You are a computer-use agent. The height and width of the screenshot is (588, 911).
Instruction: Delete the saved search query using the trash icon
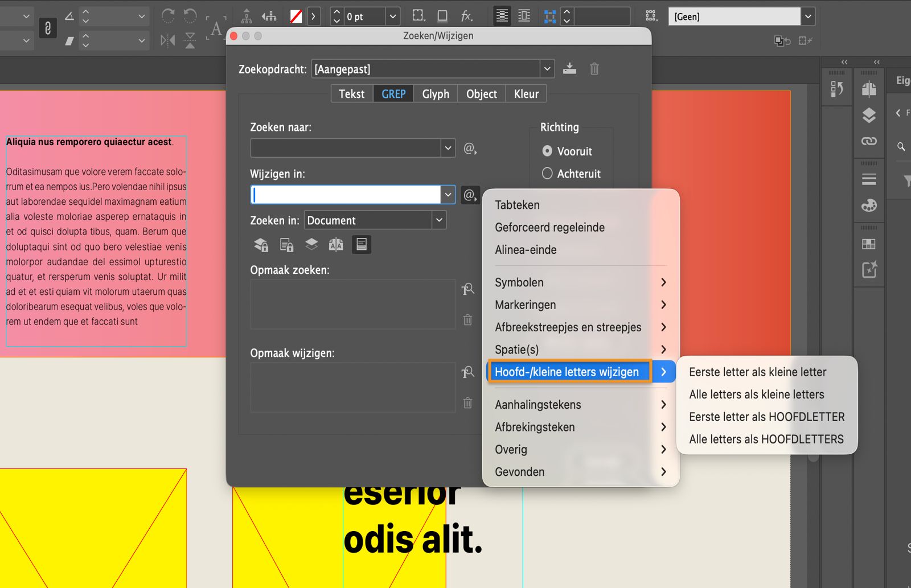pos(594,69)
